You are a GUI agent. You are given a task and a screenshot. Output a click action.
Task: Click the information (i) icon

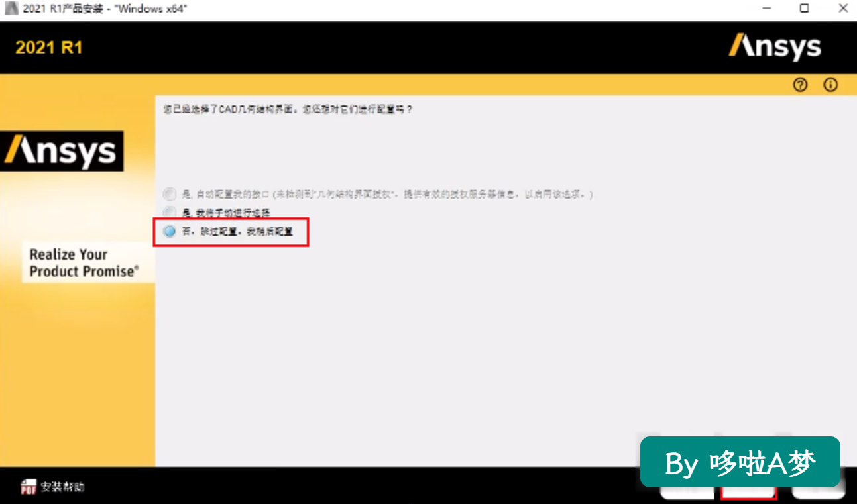[830, 85]
